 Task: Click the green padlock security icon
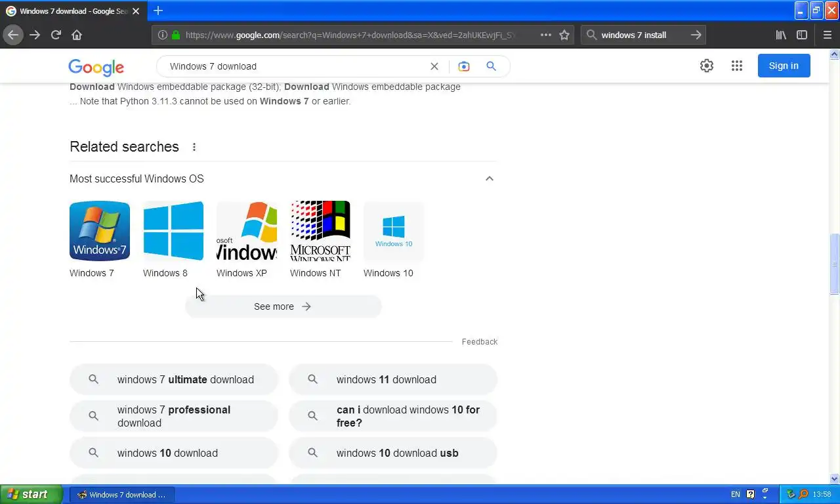pos(176,35)
